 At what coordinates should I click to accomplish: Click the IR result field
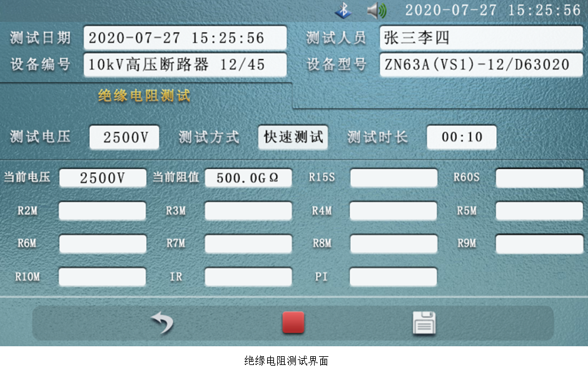(x=248, y=276)
